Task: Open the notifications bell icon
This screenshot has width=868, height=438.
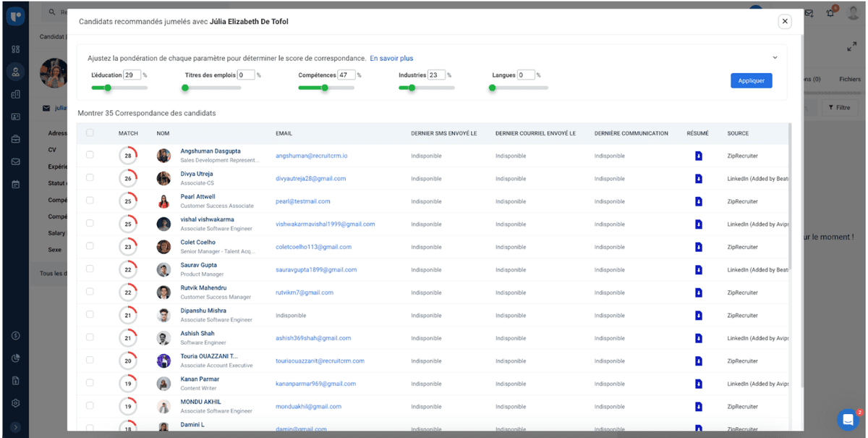Action: click(x=832, y=12)
